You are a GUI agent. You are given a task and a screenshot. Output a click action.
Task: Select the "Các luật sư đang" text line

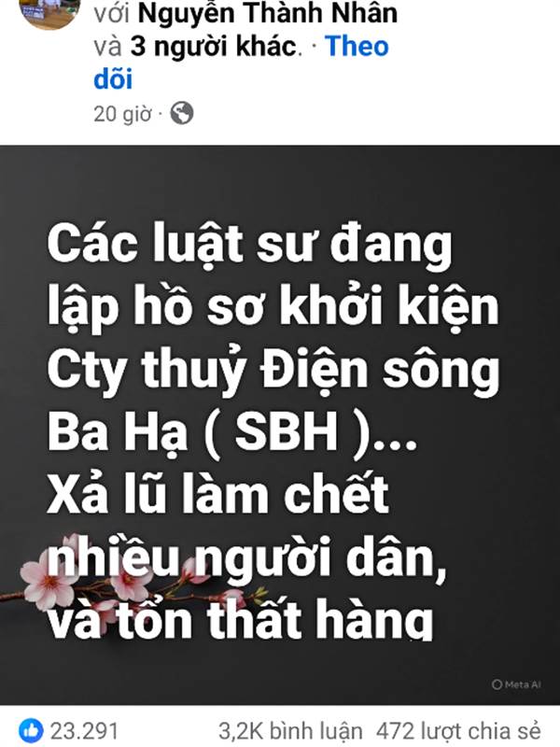click(249, 246)
